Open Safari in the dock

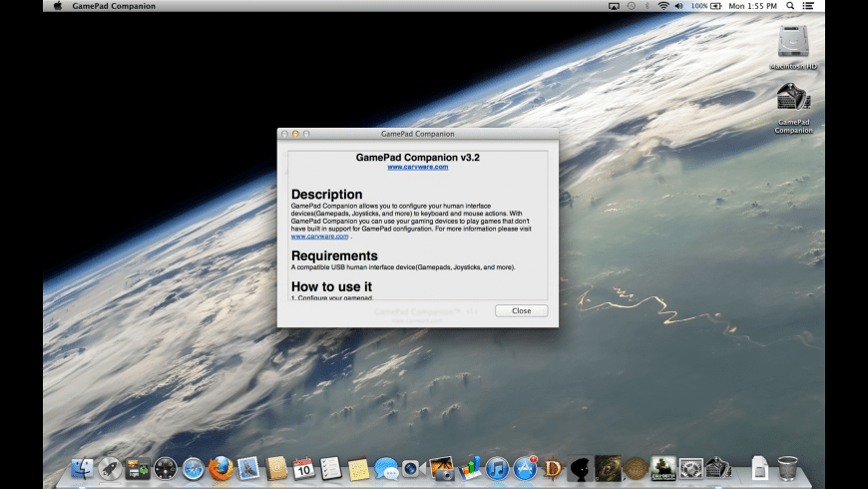pos(194,468)
